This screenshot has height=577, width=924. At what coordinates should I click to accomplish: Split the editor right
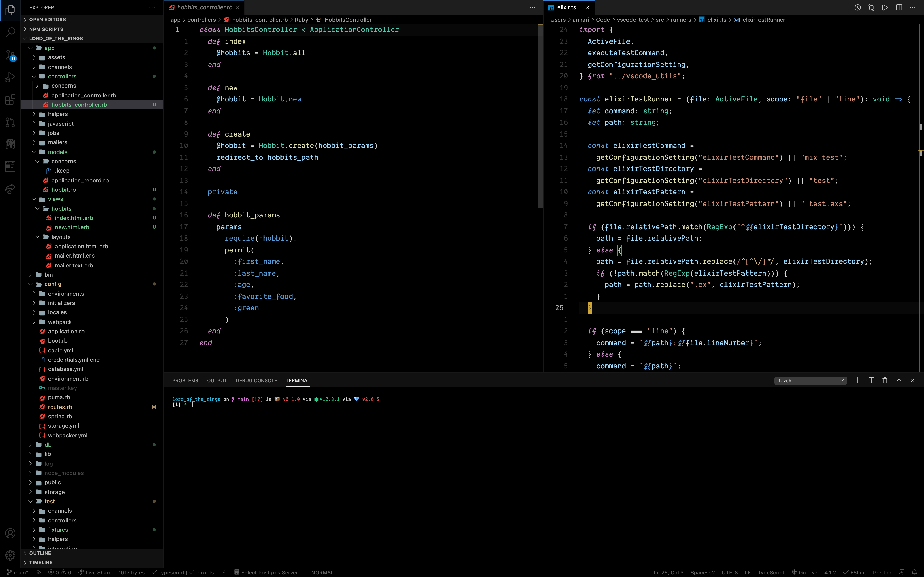click(x=899, y=7)
